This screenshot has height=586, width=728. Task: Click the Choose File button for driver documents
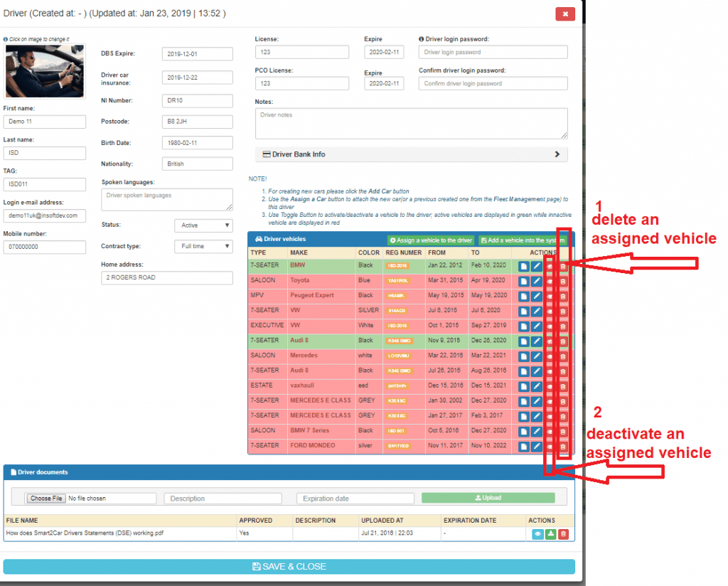pos(45,498)
